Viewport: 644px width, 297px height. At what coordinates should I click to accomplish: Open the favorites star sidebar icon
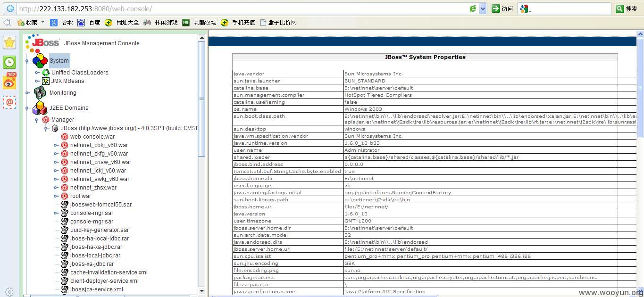pos(9,42)
